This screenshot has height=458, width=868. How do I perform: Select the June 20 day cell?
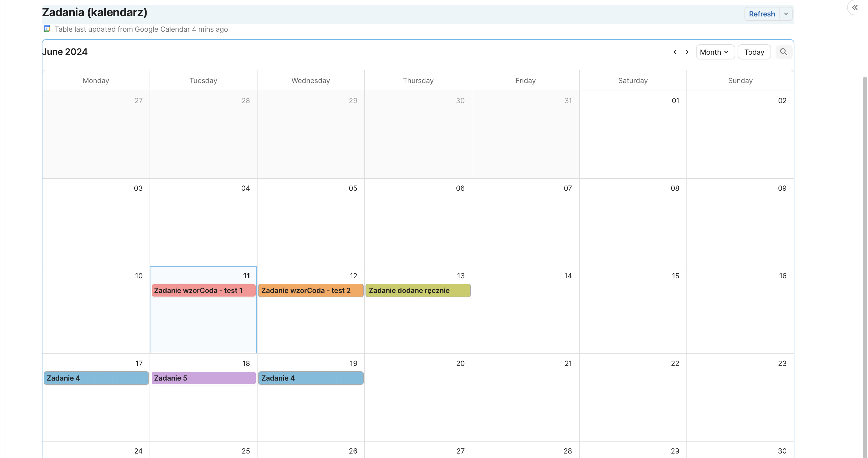tap(418, 404)
